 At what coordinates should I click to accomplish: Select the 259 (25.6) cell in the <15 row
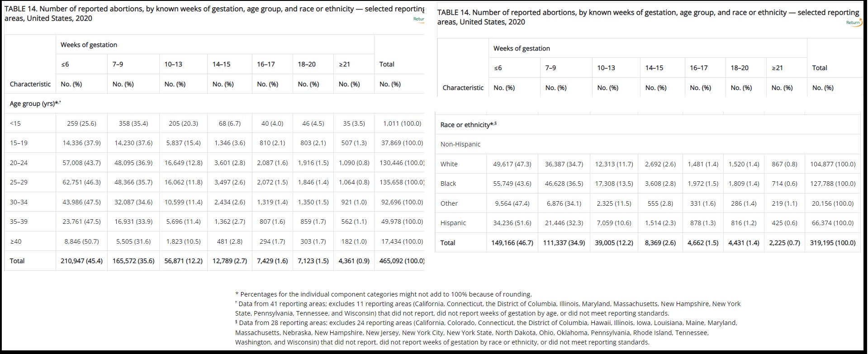click(x=81, y=123)
